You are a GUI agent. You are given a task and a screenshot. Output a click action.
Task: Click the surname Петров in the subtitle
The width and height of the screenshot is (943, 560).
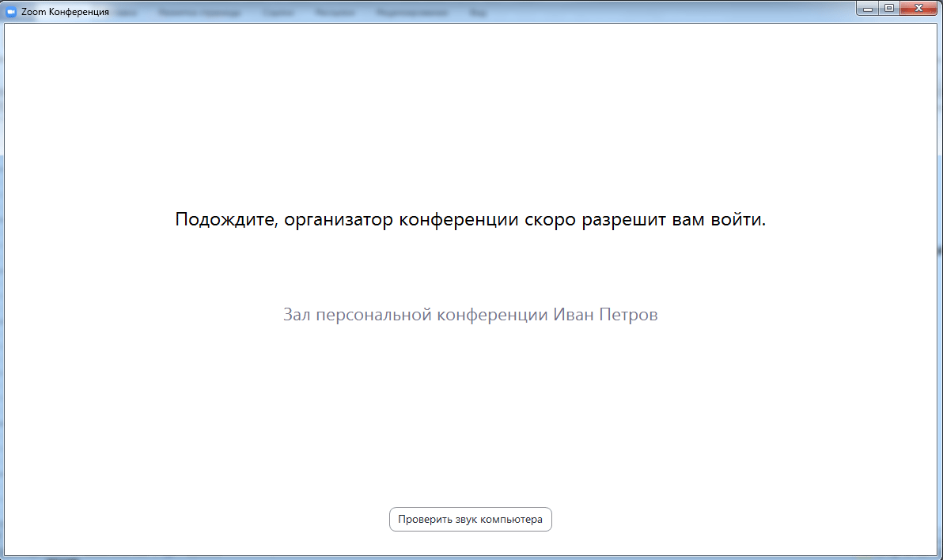[x=628, y=315]
